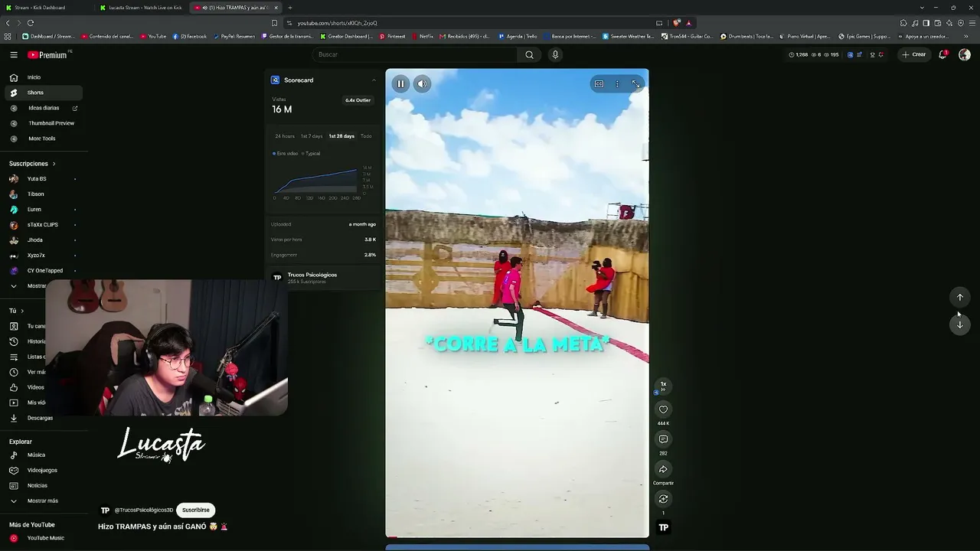
Task: Open the @TrucosPsicológicos3D channel handle
Action: tap(143, 510)
